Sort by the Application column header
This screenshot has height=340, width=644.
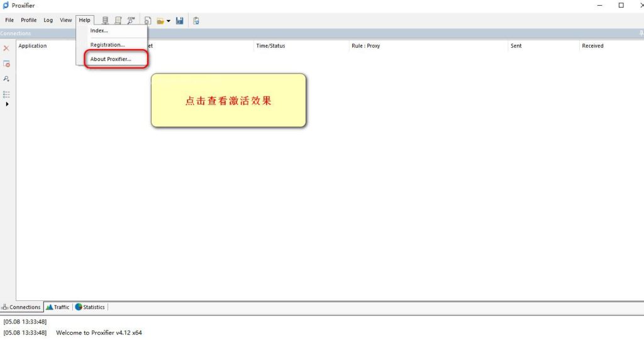tap(33, 46)
